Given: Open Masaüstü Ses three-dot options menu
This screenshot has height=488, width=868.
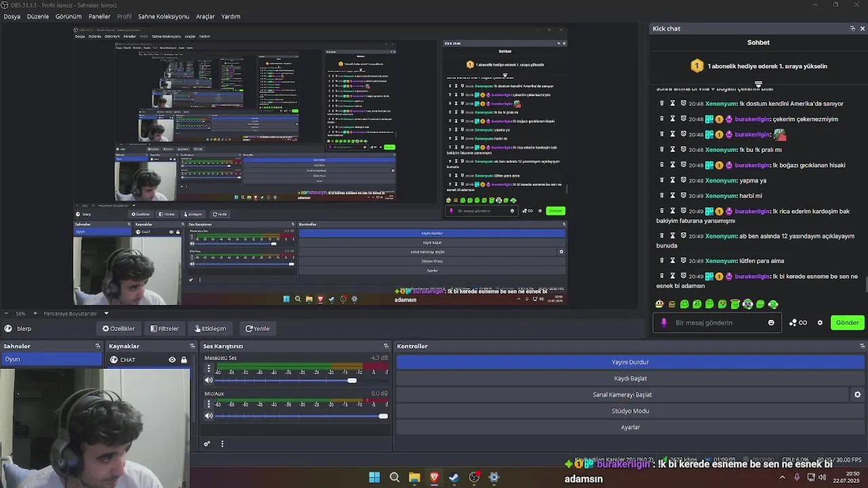Looking at the screenshot, I should click(x=209, y=369).
